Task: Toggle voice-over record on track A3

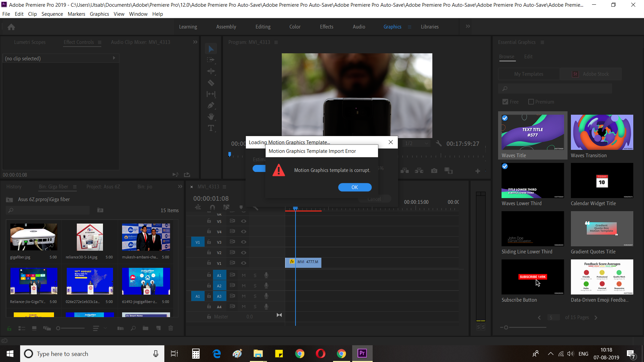Action: tap(266, 296)
